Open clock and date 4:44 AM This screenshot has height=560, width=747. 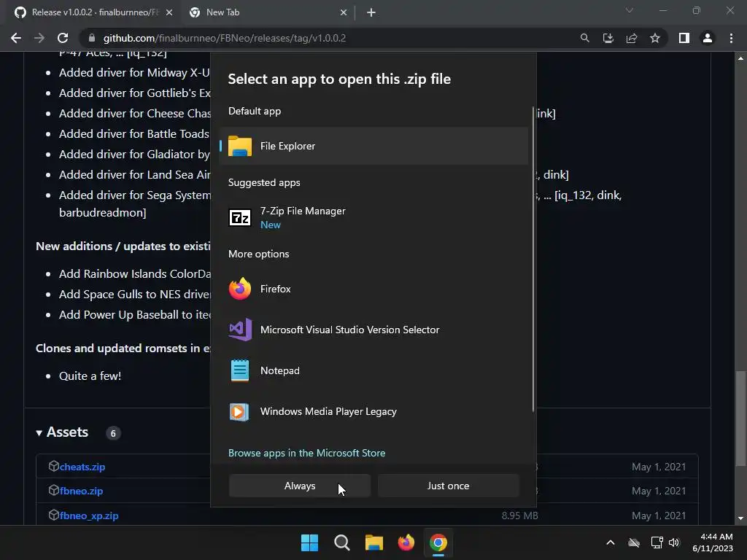coord(712,542)
